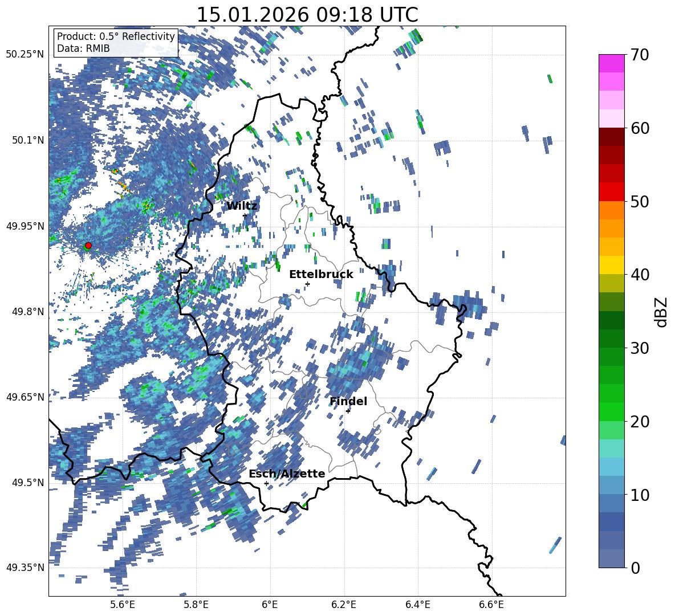The width and height of the screenshot is (675, 616).
Task: Click the Esch/Alzette city label
Action: (287, 474)
